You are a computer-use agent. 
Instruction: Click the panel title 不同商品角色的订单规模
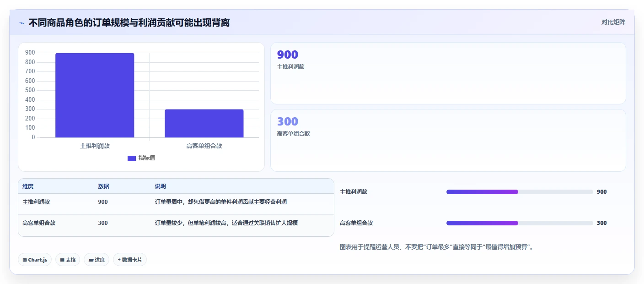[129, 22]
